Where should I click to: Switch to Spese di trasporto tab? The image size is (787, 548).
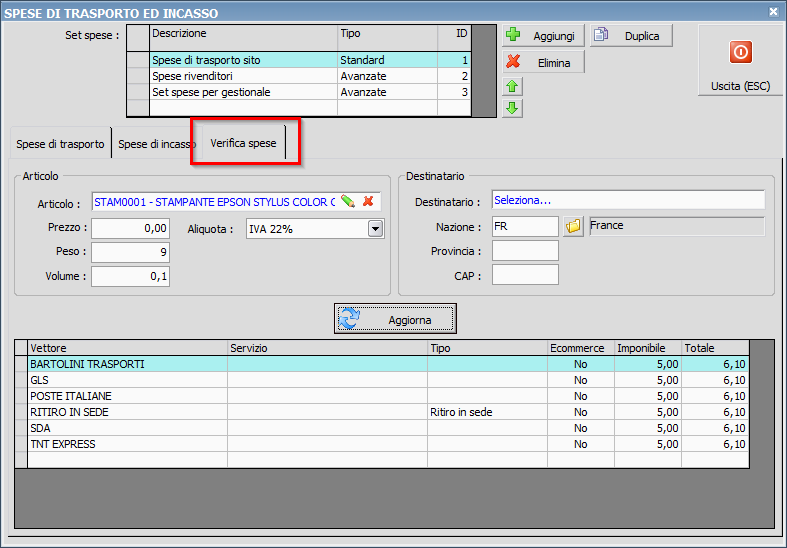coord(60,144)
